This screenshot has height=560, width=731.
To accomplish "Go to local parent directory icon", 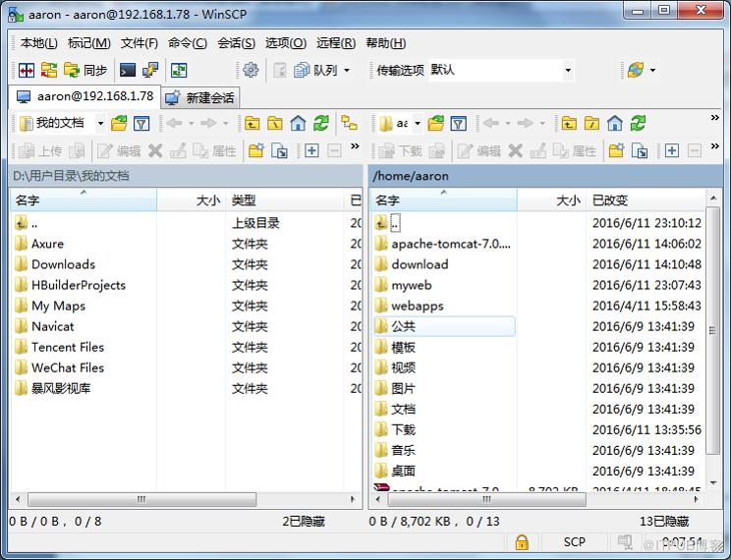I will (253, 124).
